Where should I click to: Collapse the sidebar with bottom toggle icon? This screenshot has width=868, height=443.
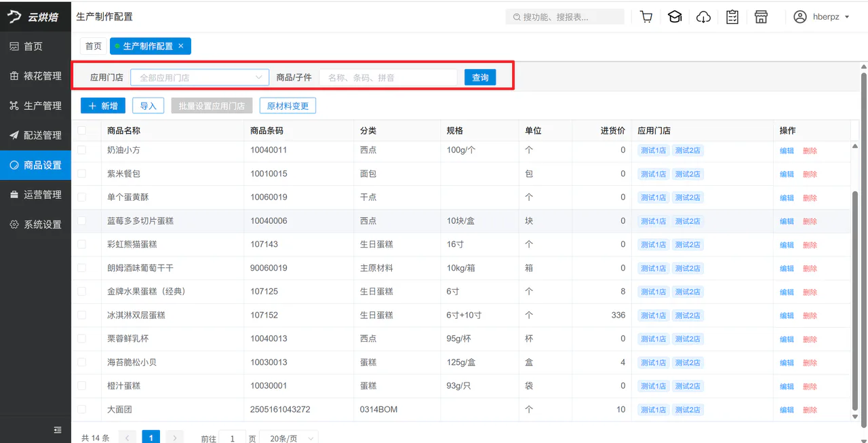coord(58,429)
